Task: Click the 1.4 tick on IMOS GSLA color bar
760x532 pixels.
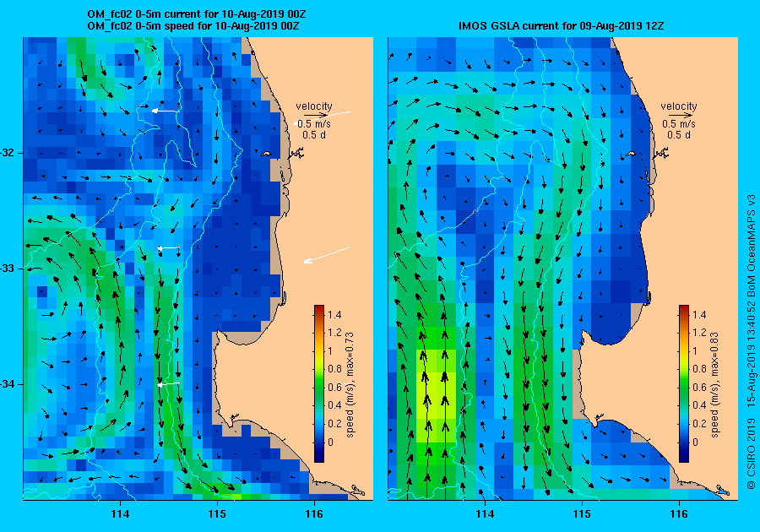Action: pos(699,315)
